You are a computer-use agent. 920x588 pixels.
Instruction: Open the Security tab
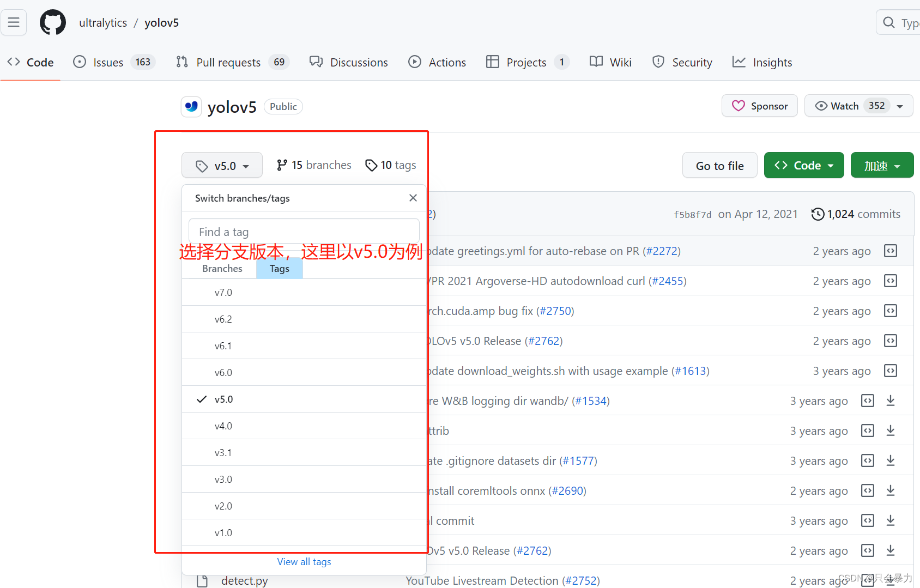682,62
